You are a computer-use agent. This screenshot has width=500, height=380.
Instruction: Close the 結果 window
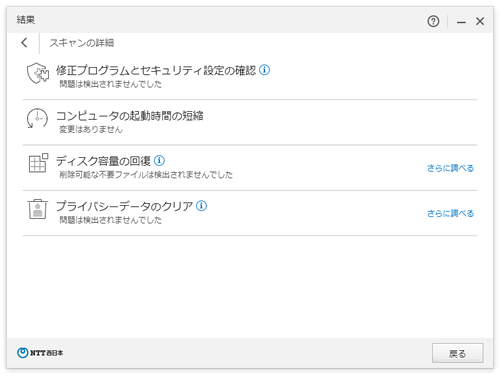[480, 22]
